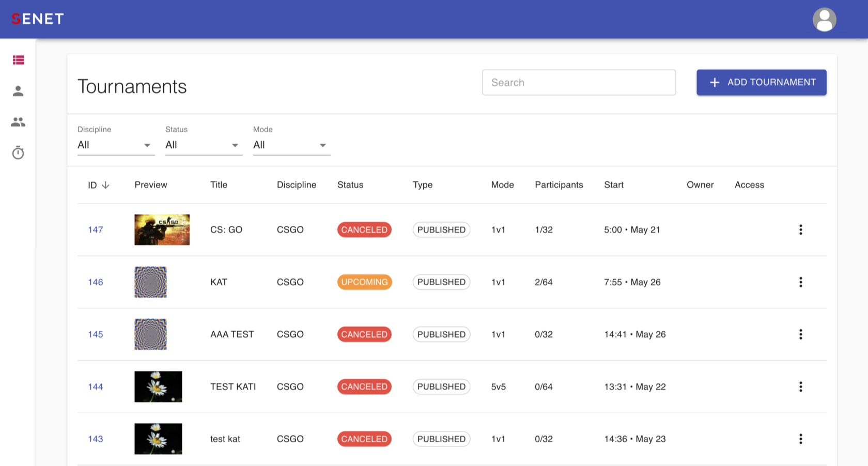Expand the Mode filter dropdown
Image resolution: width=868 pixels, height=466 pixels.
[291, 145]
